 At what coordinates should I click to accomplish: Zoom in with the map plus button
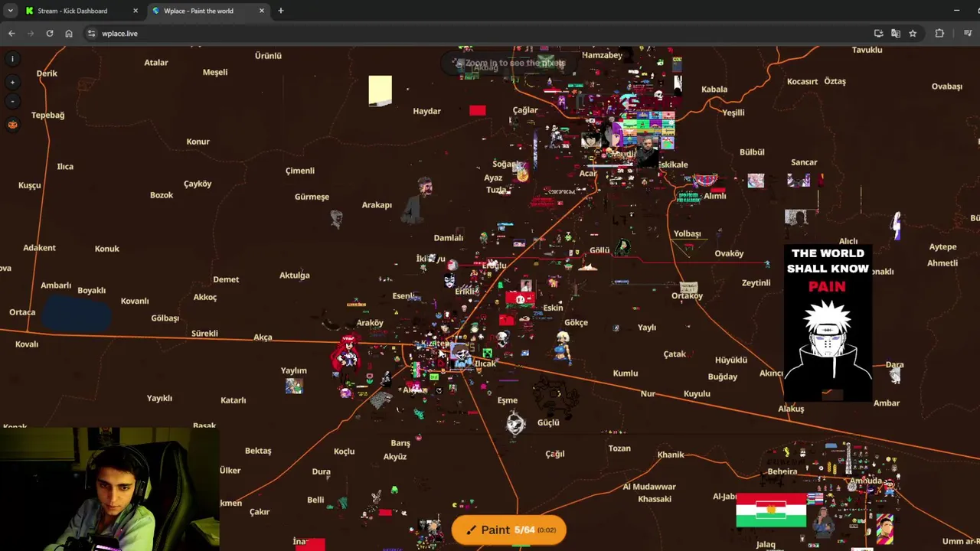pos(12,82)
